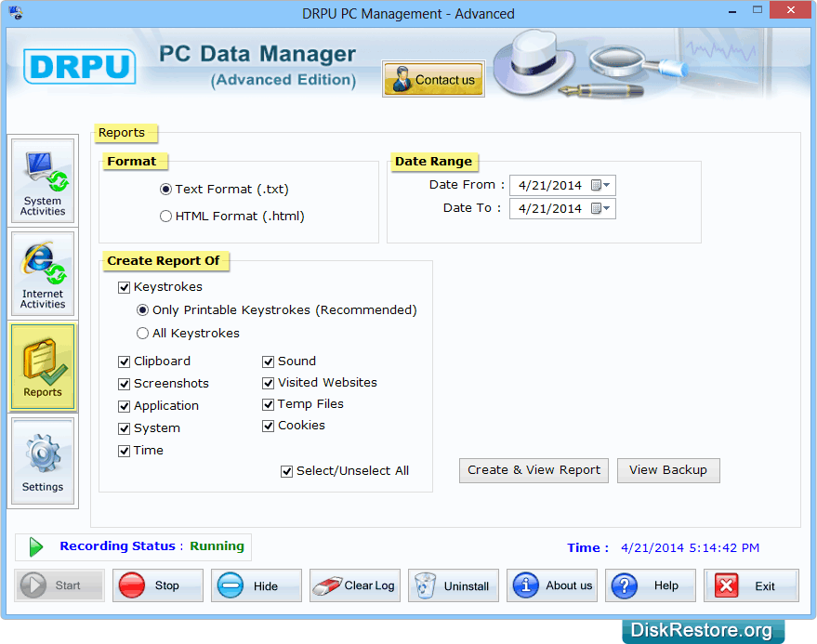817x644 pixels.
Task: Stop the recording
Action: 158,585
